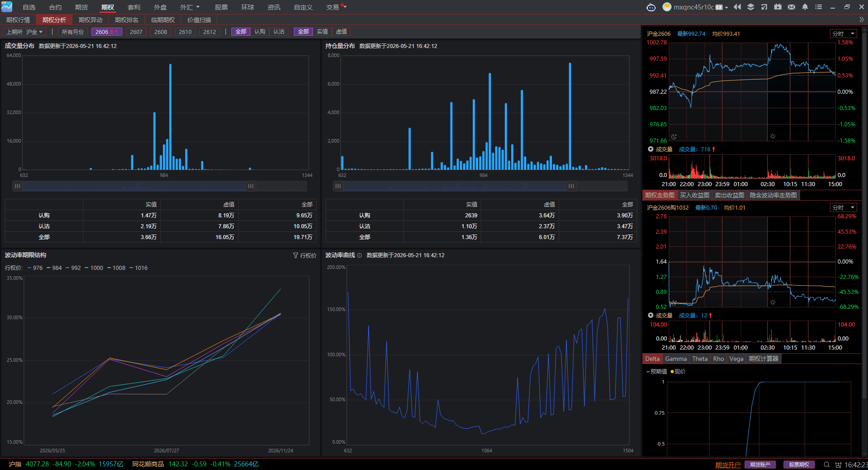
Task: Select the 2608 contract month button
Action: [161, 32]
